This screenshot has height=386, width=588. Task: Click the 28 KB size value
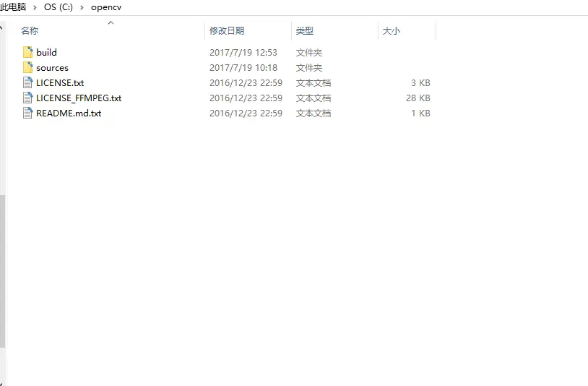(x=418, y=98)
